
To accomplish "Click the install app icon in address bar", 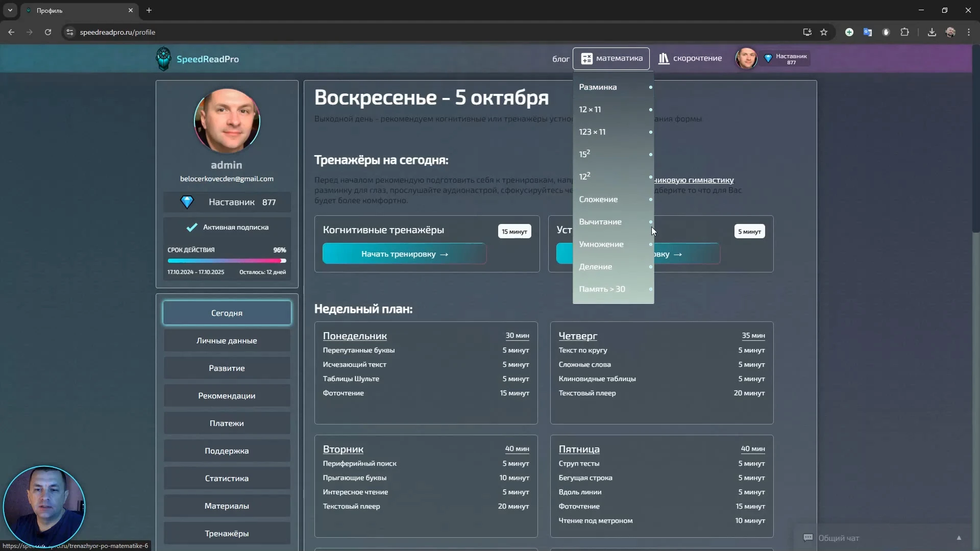I will [x=807, y=32].
